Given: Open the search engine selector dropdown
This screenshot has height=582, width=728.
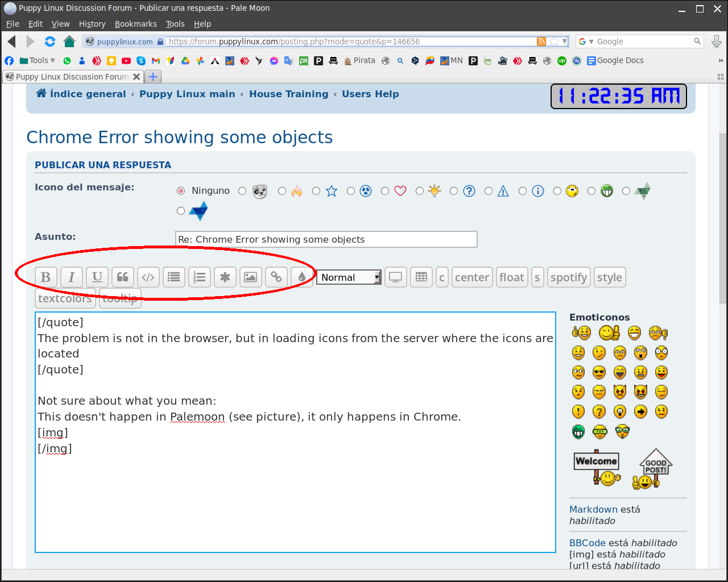Looking at the screenshot, I should tap(586, 41).
